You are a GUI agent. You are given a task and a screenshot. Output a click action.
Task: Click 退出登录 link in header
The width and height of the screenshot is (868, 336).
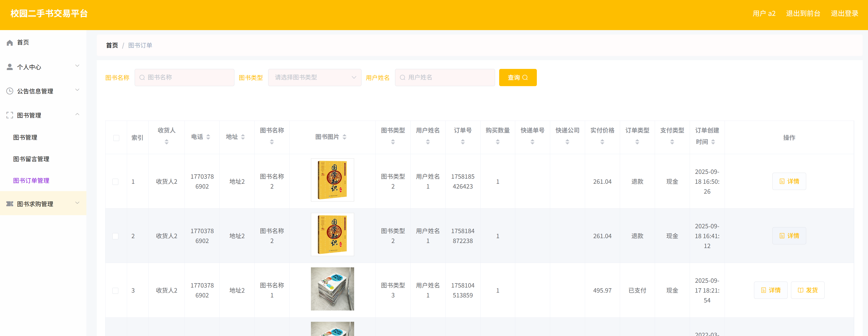[x=844, y=14]
